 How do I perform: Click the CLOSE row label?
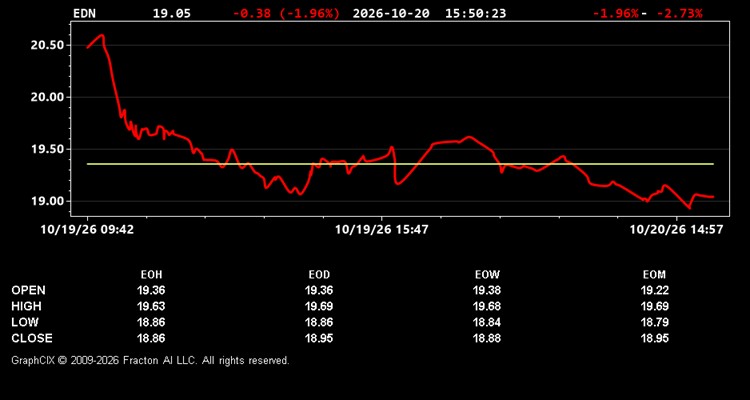(x=32, y=338)
